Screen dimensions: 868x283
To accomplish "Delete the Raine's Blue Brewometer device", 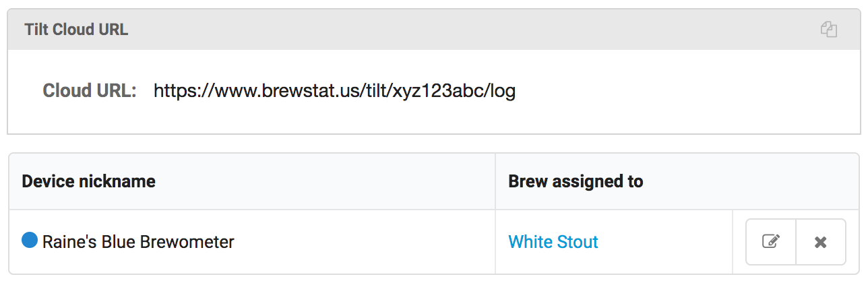I will (x=820, y=242).
